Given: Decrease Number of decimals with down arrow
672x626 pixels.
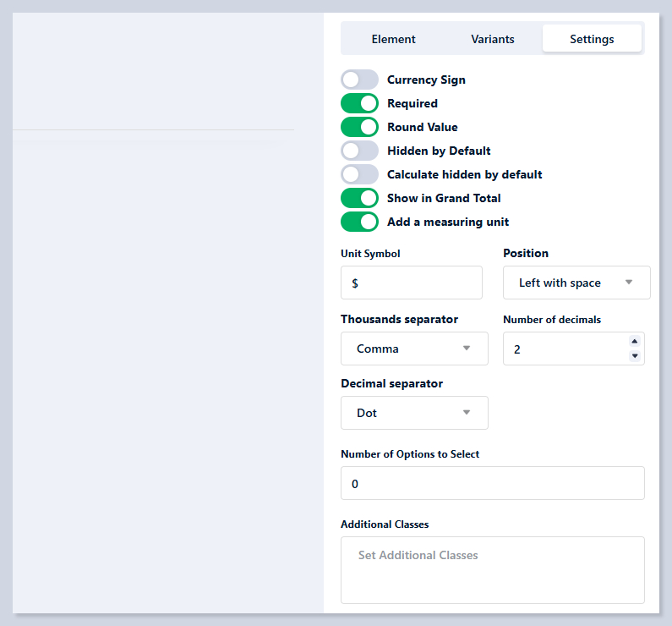Looking at the screenshot, I should (635, 356).
